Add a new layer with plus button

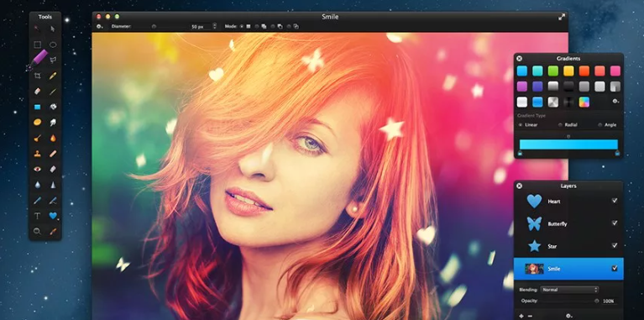[x=521, y=316]
